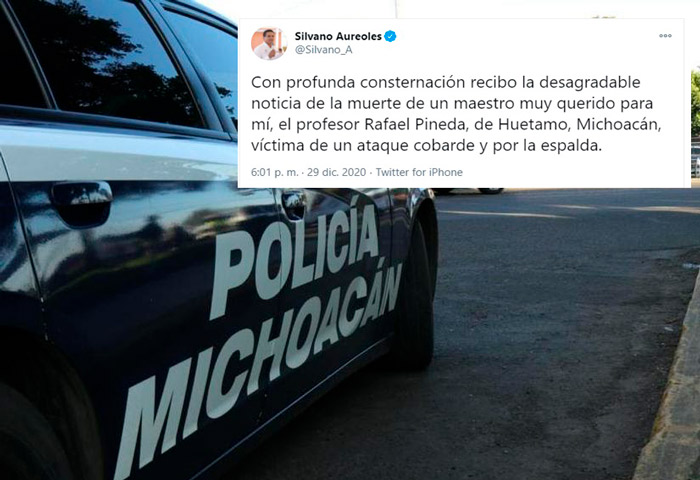Viewport: 700px width, 480px height.
Task: Click the front door handle near POLICÍA text
Action: [x=294, y=203]
